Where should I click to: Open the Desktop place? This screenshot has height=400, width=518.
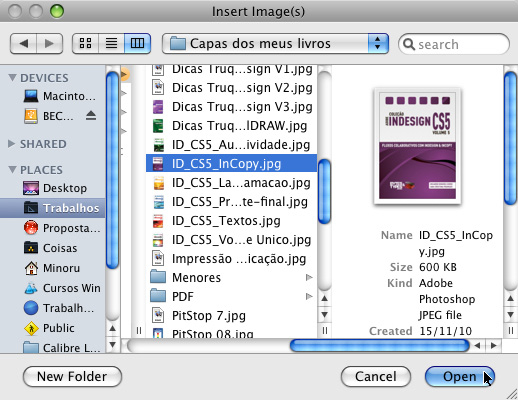(55, 188)
